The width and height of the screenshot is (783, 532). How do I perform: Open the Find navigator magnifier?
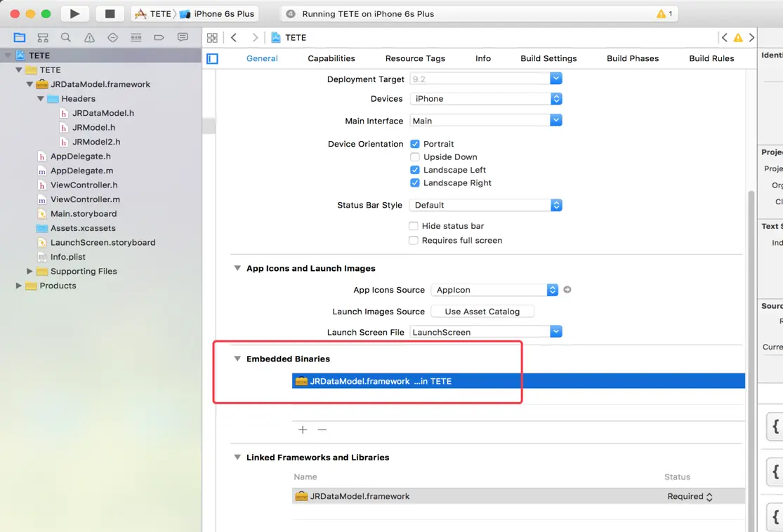click(66, 37)
